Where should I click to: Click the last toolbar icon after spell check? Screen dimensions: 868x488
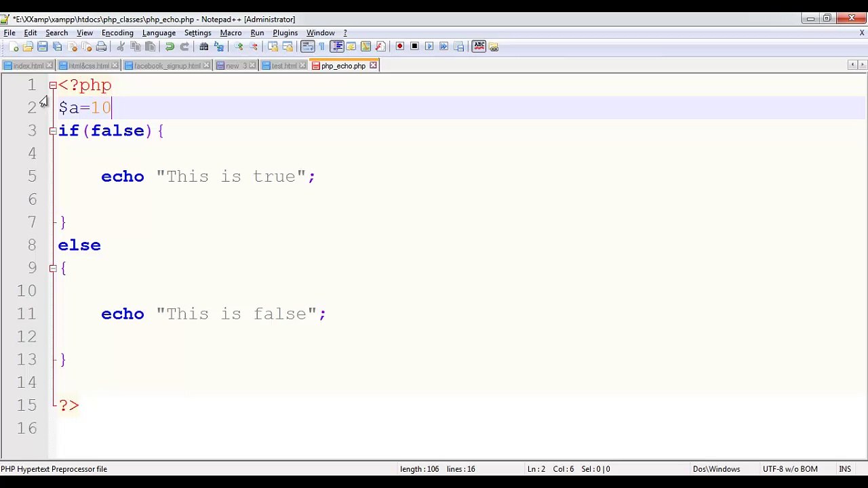(494, 47)
